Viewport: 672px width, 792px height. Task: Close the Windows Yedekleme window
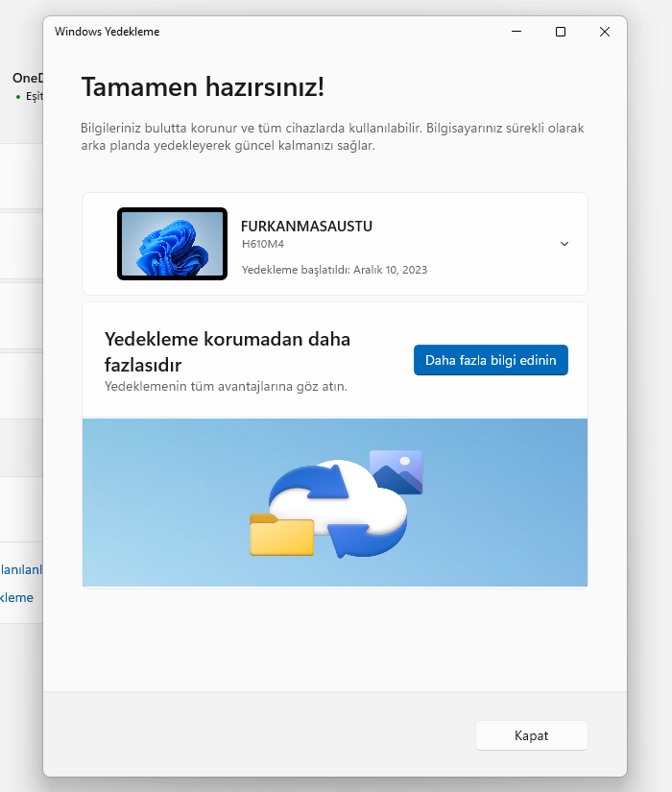[x=604, y=32]
